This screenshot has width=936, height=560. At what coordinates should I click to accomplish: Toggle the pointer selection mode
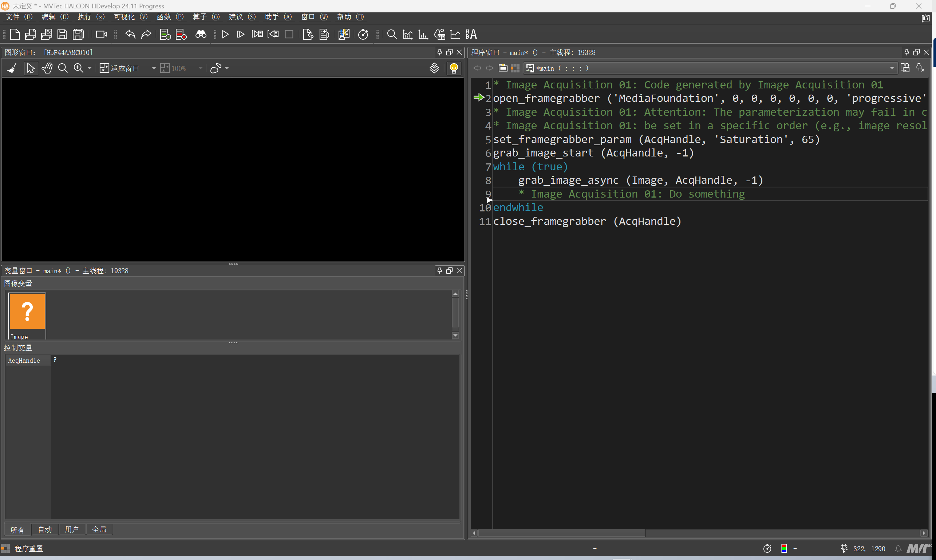(31, 68)
